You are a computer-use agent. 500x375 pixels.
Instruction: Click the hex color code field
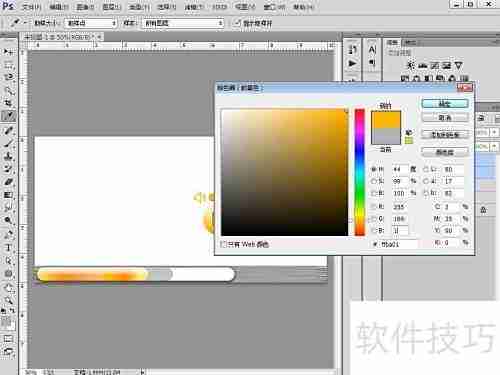tap(398, 244)
